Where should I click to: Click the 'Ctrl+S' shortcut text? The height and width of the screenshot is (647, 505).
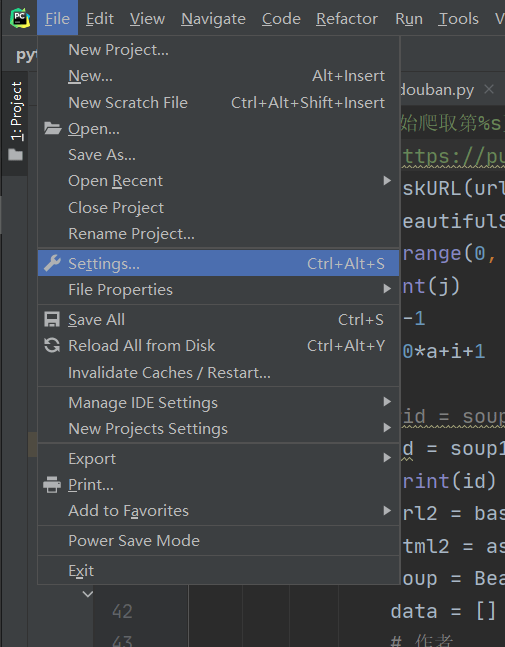361,319
